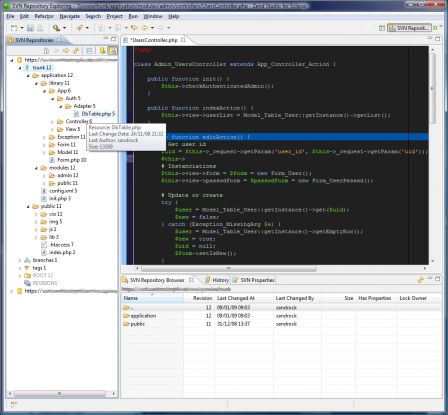Select the public row in repository browser
Screen dimensions: 448x415
[281, 324]
